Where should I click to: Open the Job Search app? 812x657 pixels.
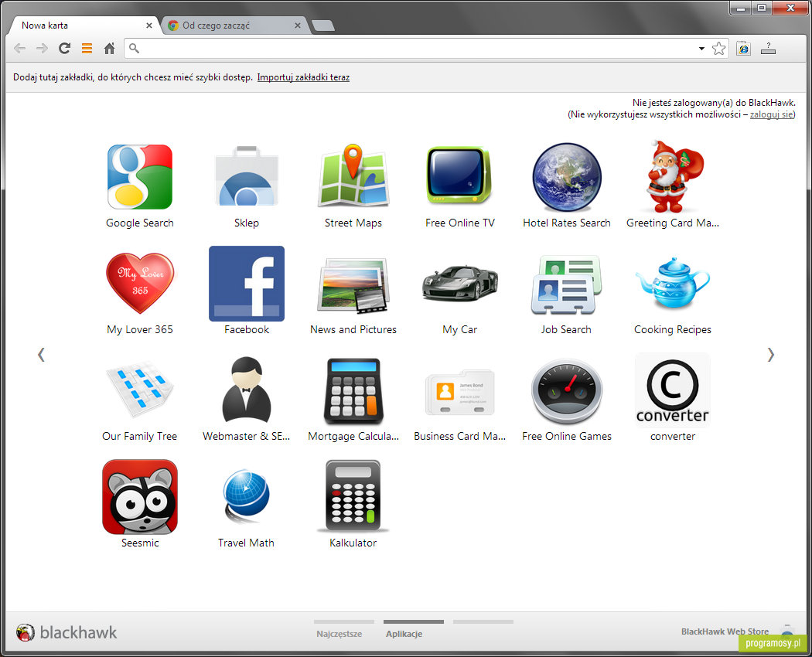tap(567, 284)
